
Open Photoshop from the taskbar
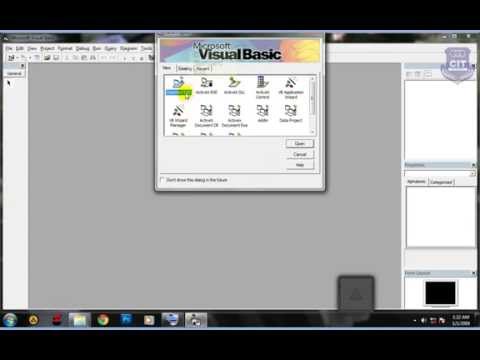click(126, 320)
